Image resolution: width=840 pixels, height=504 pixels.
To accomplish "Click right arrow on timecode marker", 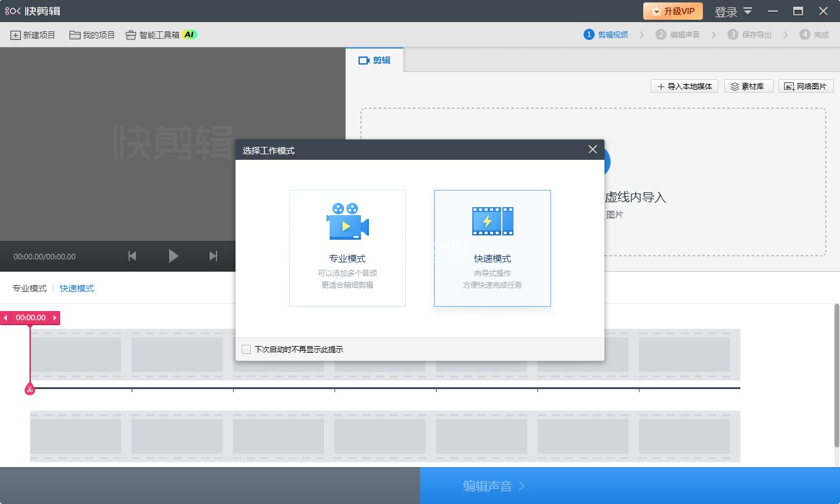I will click(55, 318).
